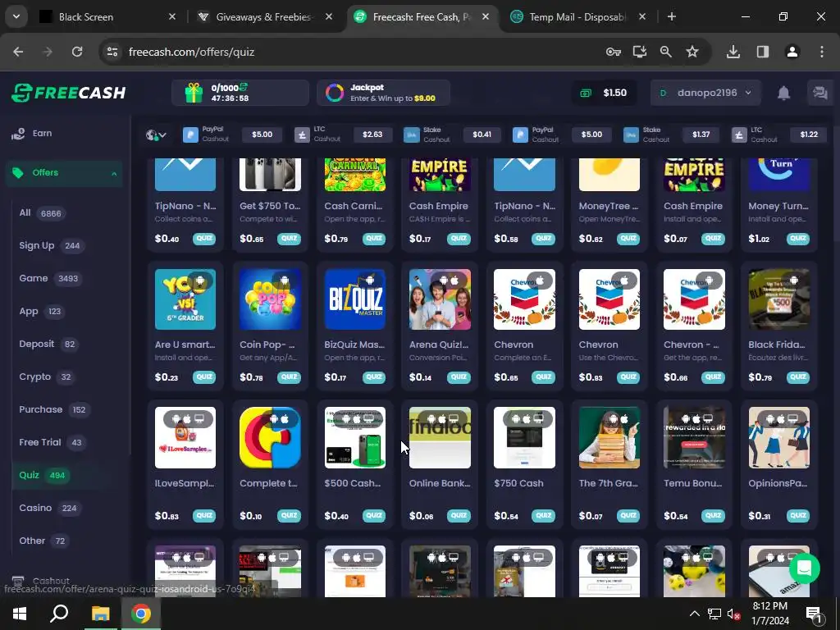Click the muted volume icon in system tray

(734, 614)
